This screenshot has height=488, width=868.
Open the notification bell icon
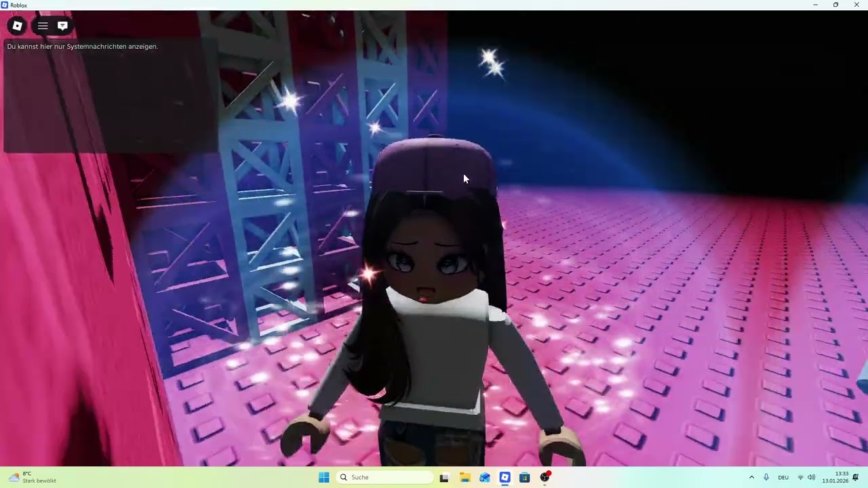point(856,477)
